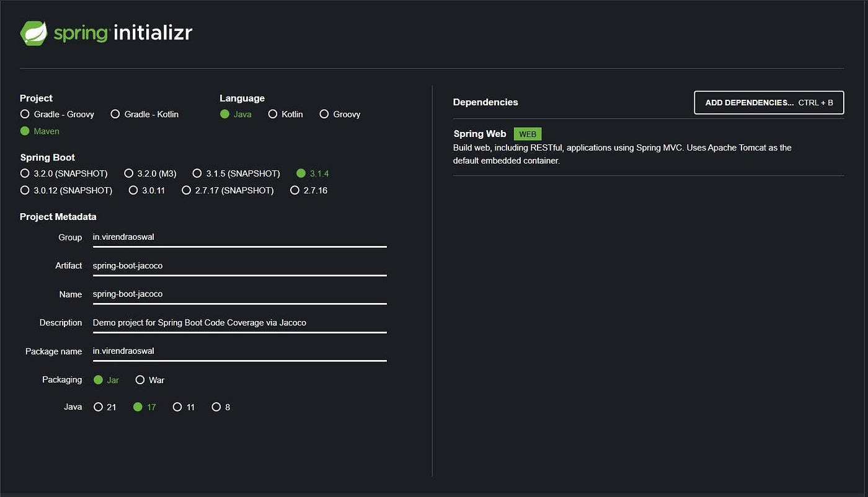This screenshot has width=868, height=497.
Task: Select Gradle - Kotlin project type
Action: pyautogui.click(x=144, y=114)
